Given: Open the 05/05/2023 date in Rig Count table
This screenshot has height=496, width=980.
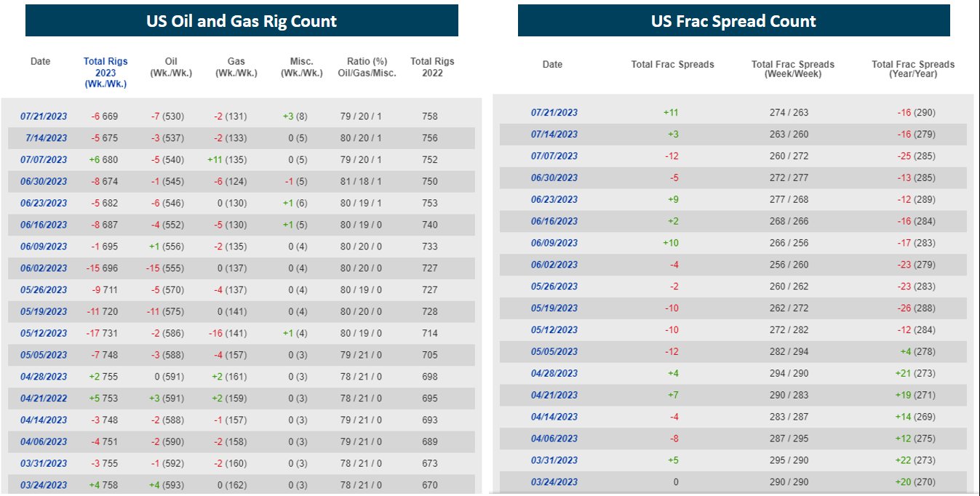Looking at the screenshot, I should tap(44, 355).
